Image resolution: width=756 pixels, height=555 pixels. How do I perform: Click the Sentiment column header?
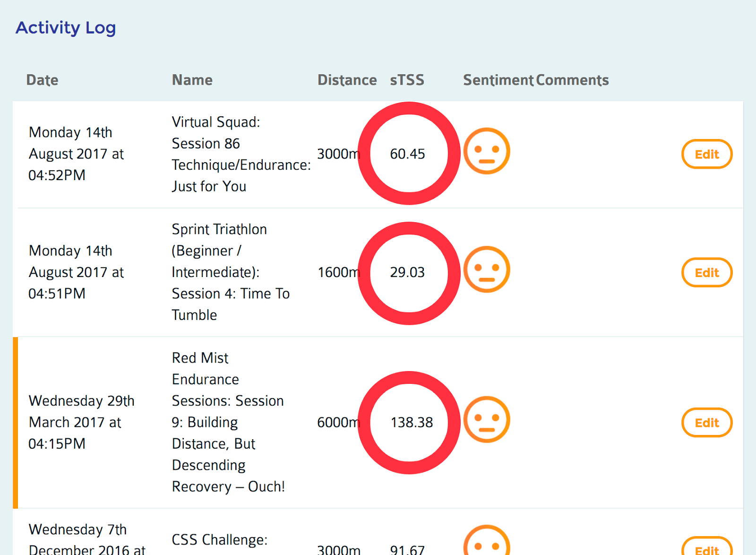(x=498, y=80)
